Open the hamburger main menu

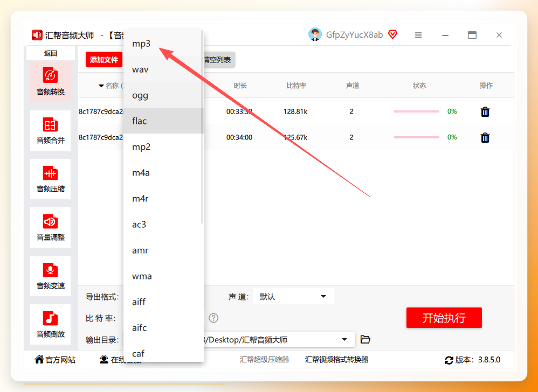[x=418, y=35]
